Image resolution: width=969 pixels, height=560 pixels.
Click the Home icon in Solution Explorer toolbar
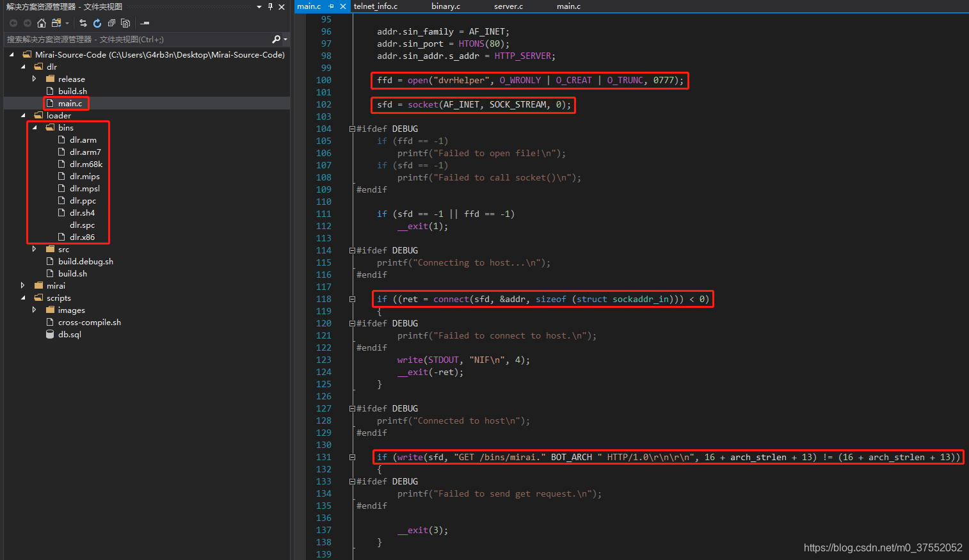(x=42, y=23)
